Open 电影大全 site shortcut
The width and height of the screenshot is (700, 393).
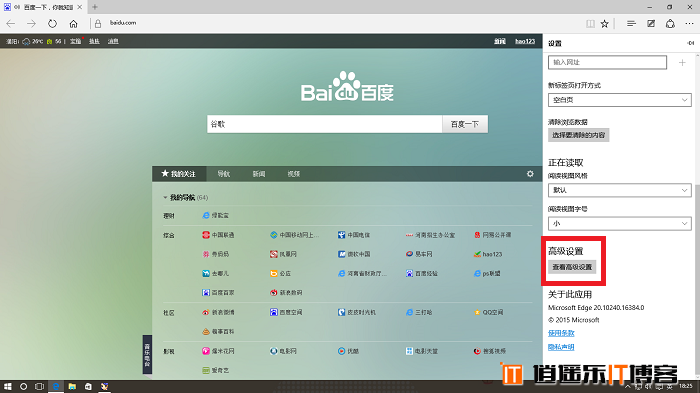coord(422,351)
